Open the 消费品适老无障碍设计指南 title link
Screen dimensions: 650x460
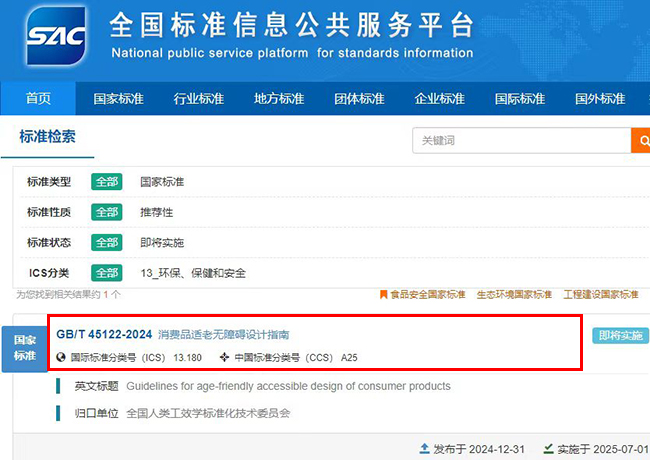tap(223, 335)
